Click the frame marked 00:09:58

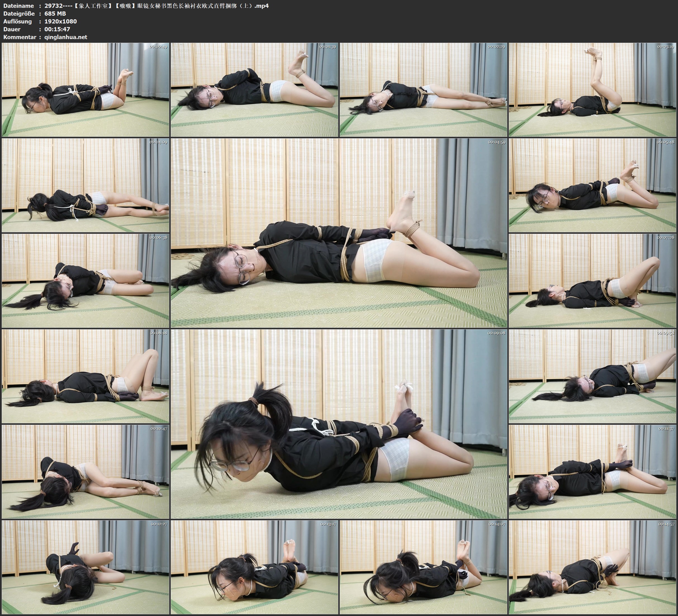click(x=593, y=376)
